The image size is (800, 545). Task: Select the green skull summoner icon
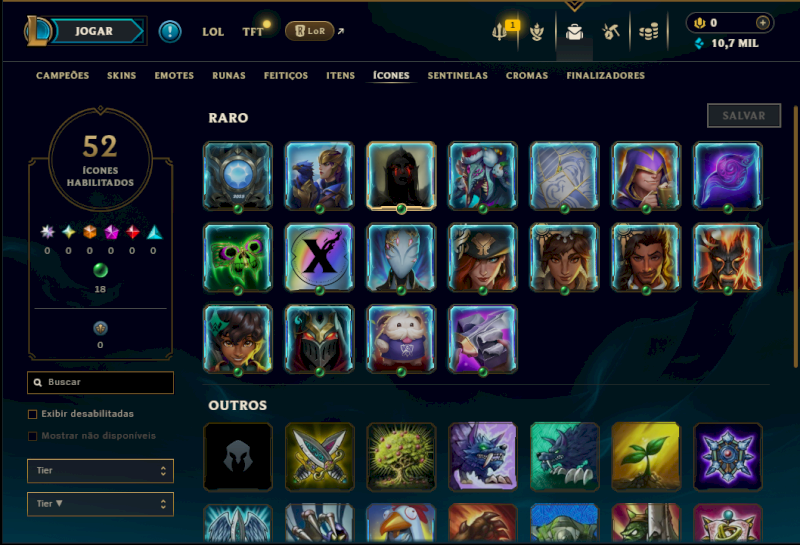pyautogui.click(x=238, y=258)
